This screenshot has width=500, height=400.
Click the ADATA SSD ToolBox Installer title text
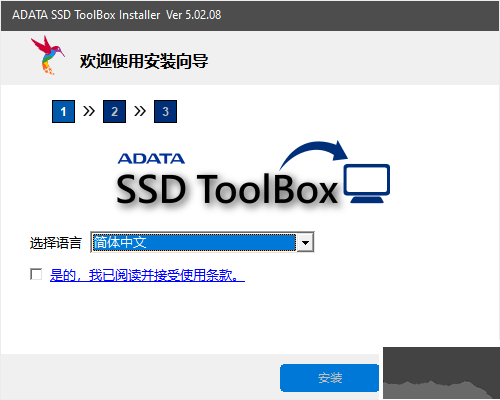coord(116,15)
